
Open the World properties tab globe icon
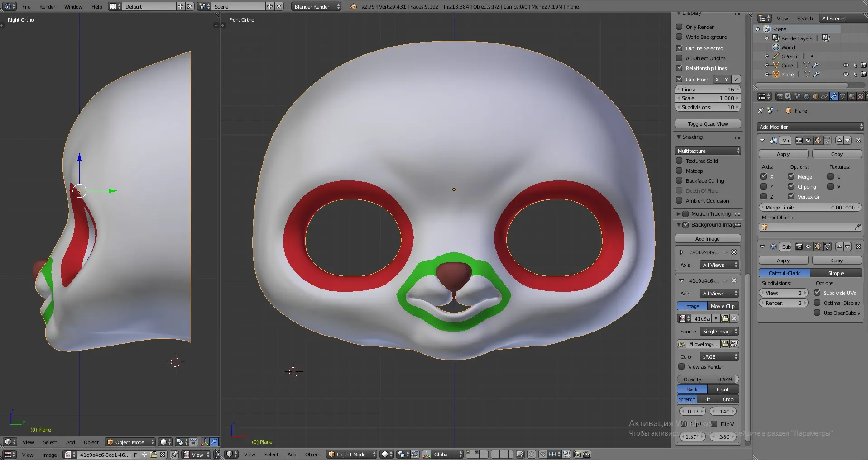806,96
